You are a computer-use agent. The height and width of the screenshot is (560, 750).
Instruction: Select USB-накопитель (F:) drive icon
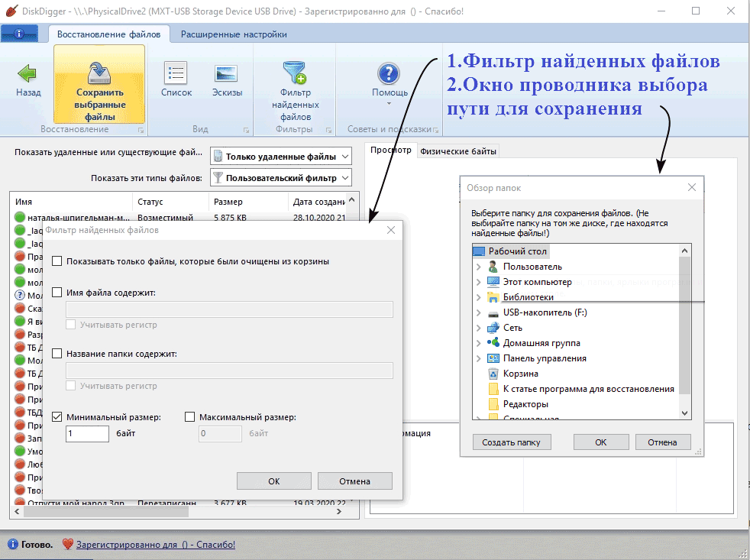point(493,313)
